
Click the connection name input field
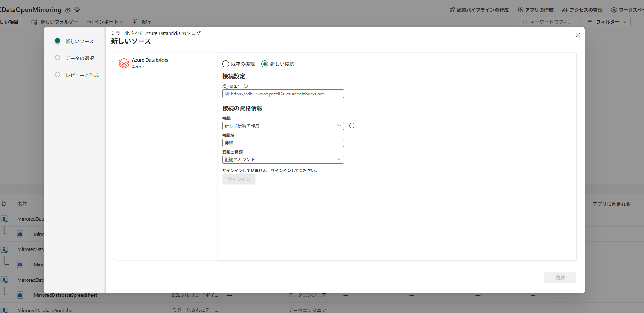pyautogui.click(x=283, y=143)
